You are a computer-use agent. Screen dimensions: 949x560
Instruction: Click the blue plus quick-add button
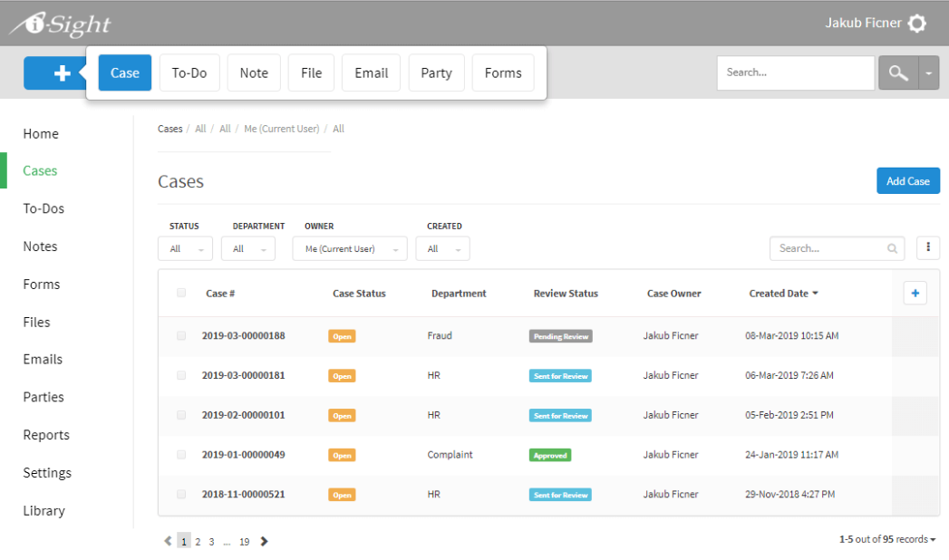click(x=54, y=73)
